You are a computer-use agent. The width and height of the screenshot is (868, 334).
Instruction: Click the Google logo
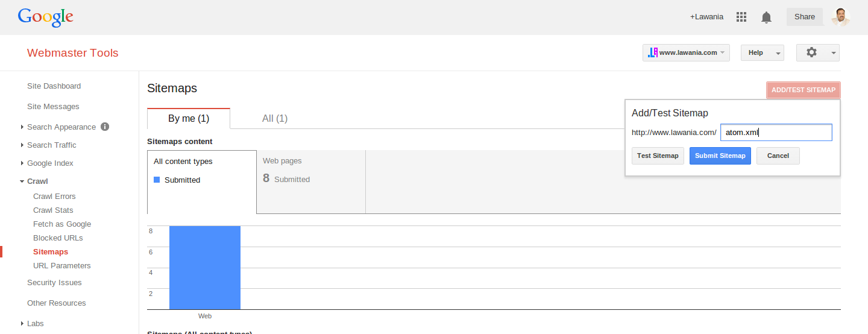click(46, 17)
